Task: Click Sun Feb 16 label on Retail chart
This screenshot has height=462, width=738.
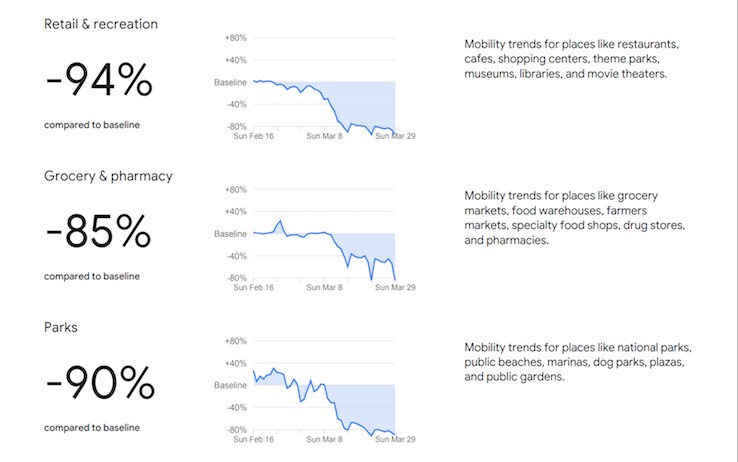Action: (x=253, y=136)
